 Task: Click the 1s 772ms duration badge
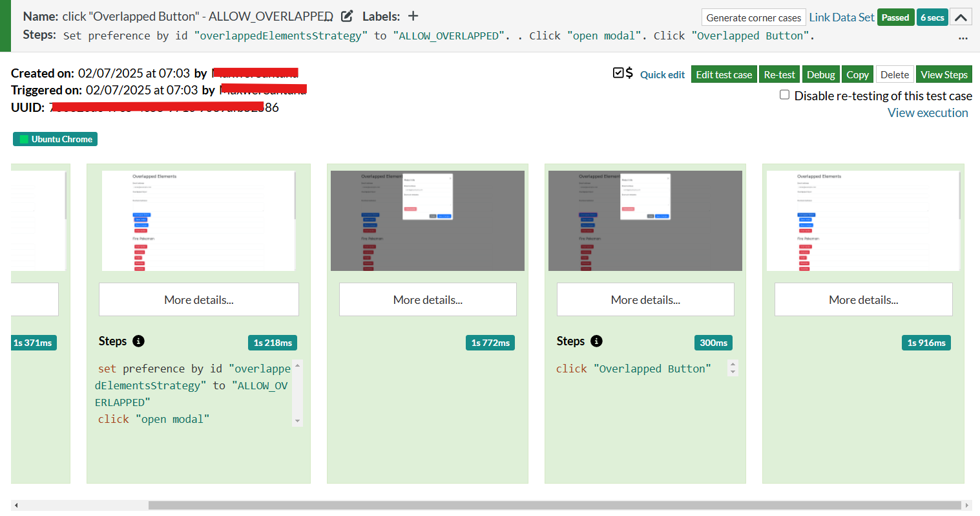click(490, 343)
